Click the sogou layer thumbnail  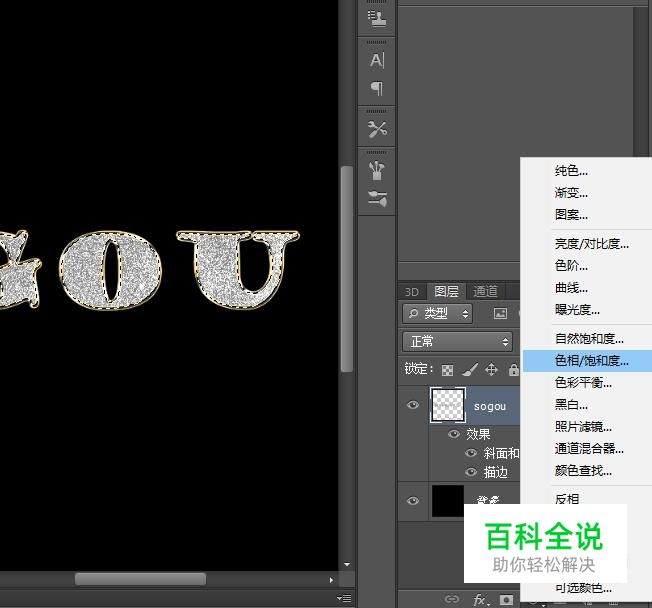448,405
